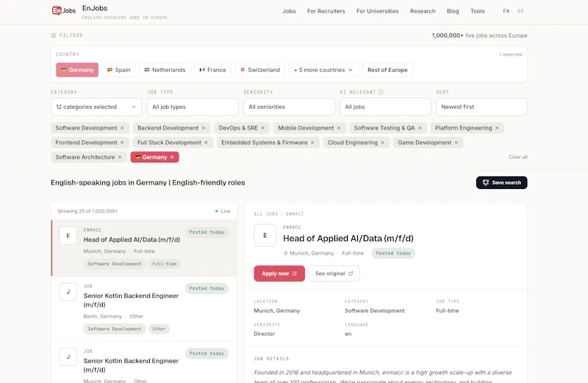Image resolution: width=588 pixels, height=383 pixels.
Task: Remove Mobile Development filter chip x
Action: coord(339,128)
